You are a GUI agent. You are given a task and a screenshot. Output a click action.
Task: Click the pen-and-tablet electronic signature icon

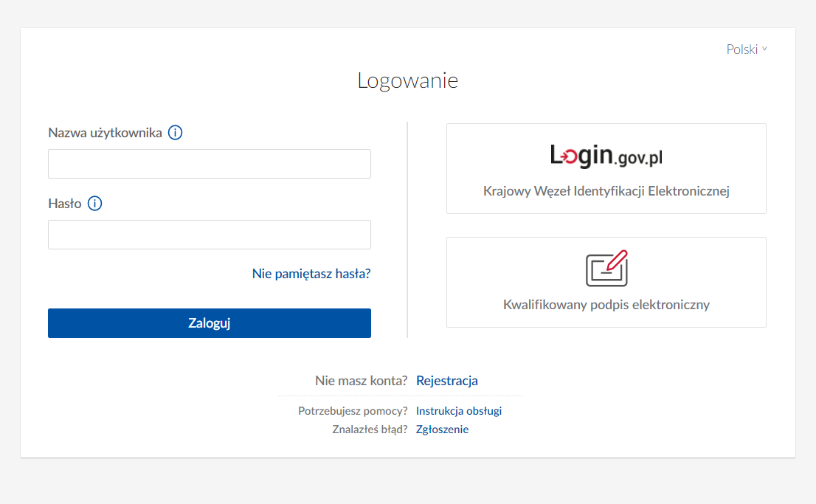pyautogui.click(x=606, y=269)
